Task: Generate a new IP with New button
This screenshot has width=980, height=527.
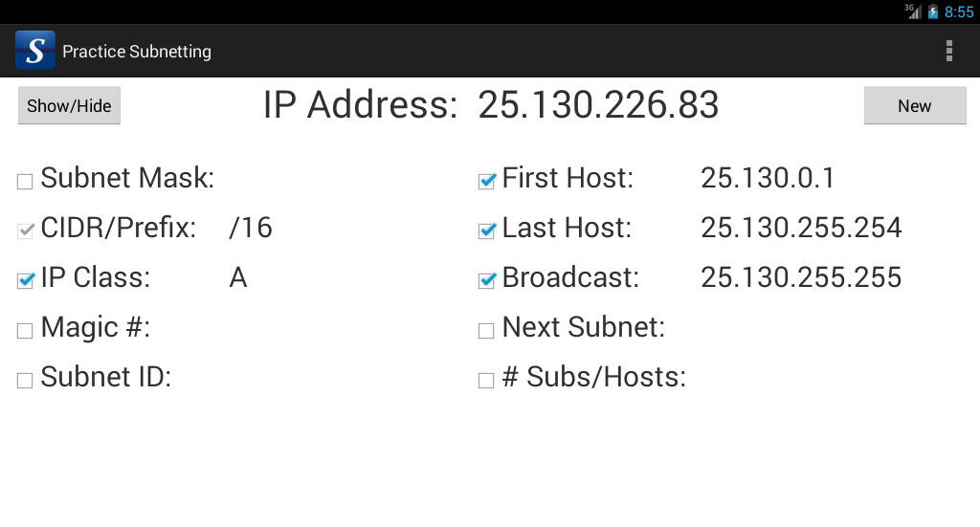Action: click(x=914, y=106)
